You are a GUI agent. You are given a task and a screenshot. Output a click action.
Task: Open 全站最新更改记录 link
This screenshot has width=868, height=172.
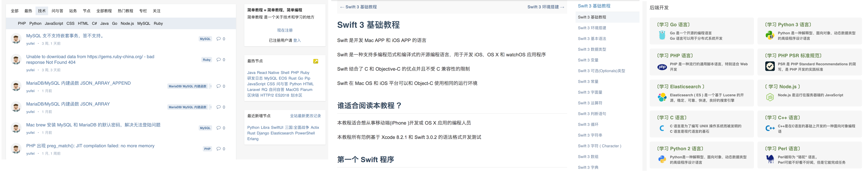(305, 116)
